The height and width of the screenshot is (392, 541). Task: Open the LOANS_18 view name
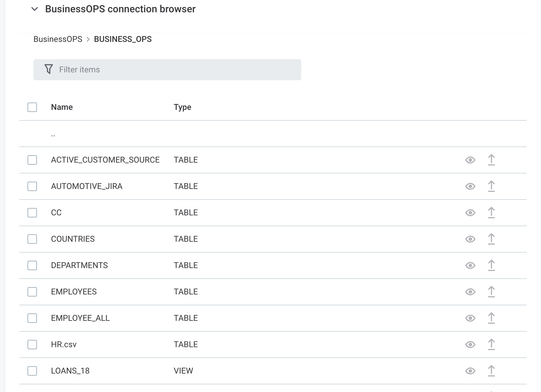pyautogui.click(x=70, y=371)
